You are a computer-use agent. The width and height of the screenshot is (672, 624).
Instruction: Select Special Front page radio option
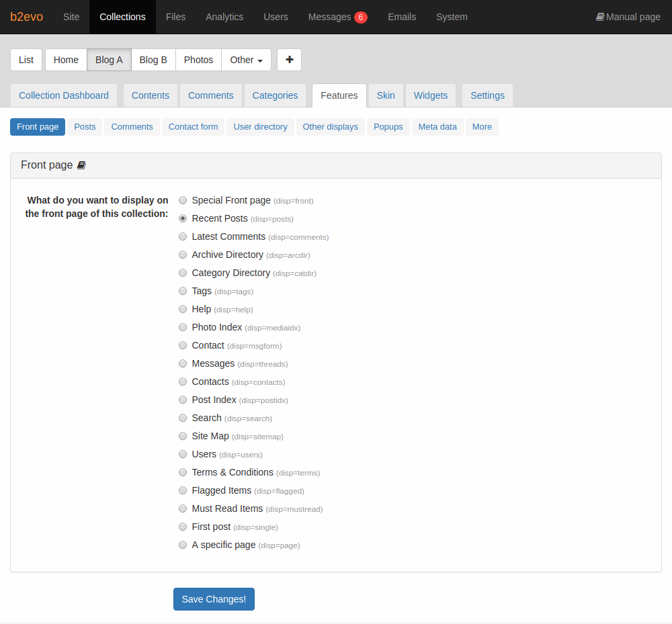point(183,200)
